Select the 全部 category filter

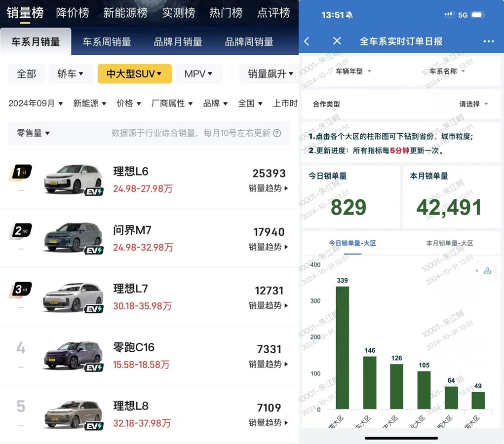coord(26,74)
